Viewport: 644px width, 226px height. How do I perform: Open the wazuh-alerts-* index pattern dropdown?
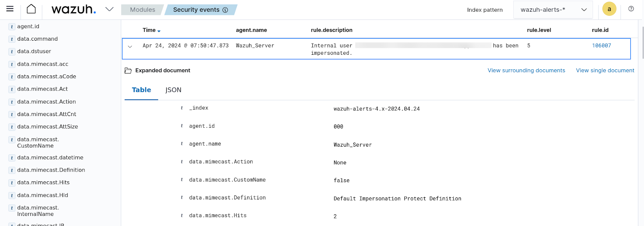tap(553, 10)
